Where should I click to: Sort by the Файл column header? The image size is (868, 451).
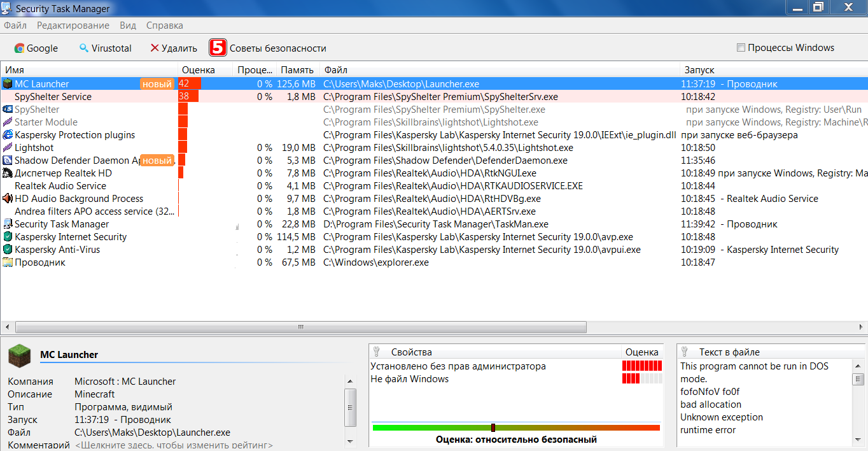[500, 70]
